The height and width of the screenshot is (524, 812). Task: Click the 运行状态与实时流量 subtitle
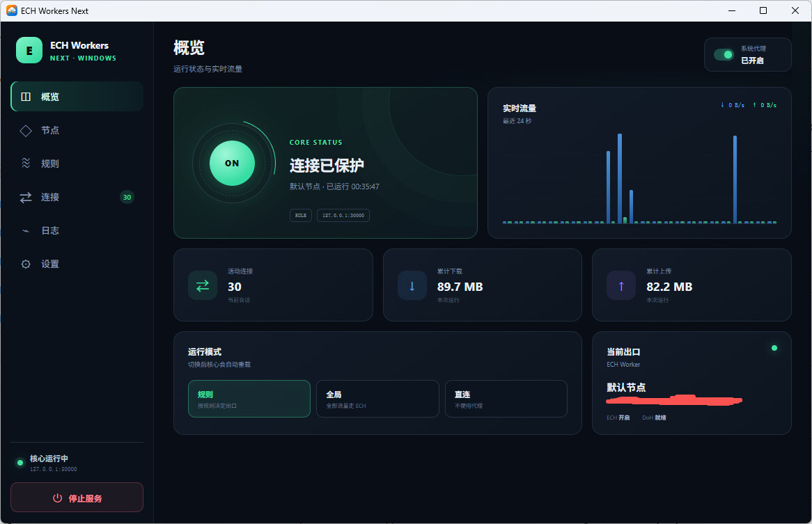pos(208,69)
